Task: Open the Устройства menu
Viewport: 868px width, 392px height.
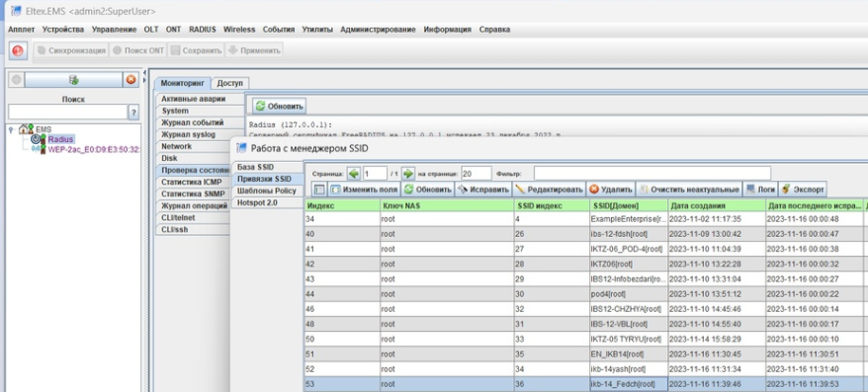Action: click(x=63, y=30)
